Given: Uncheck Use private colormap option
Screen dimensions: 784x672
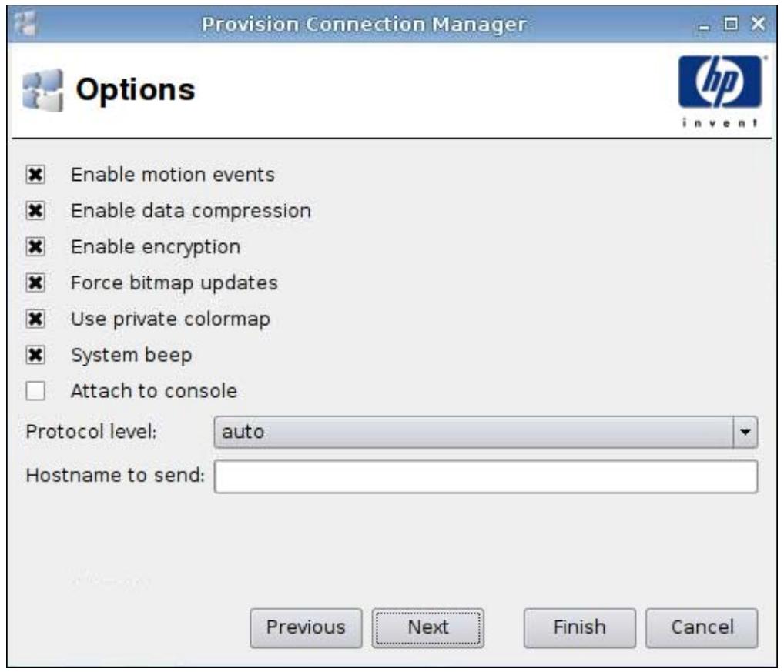Looking at the screenshot, I should pyautogui.click(x=35, y=319).
